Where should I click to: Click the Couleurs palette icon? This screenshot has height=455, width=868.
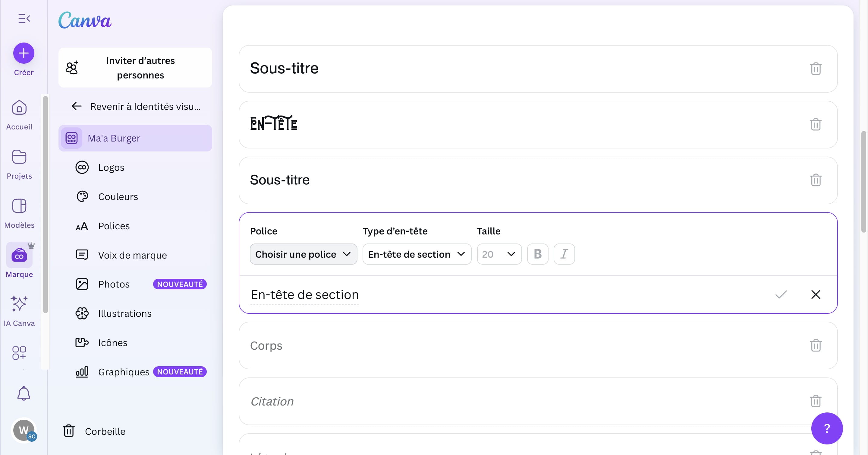coord(82,196)
